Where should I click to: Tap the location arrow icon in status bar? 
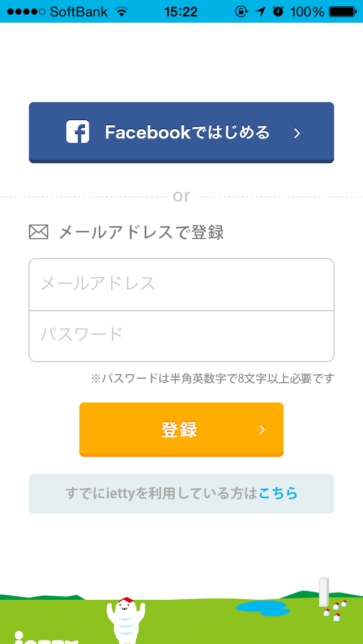coord(260,10)
